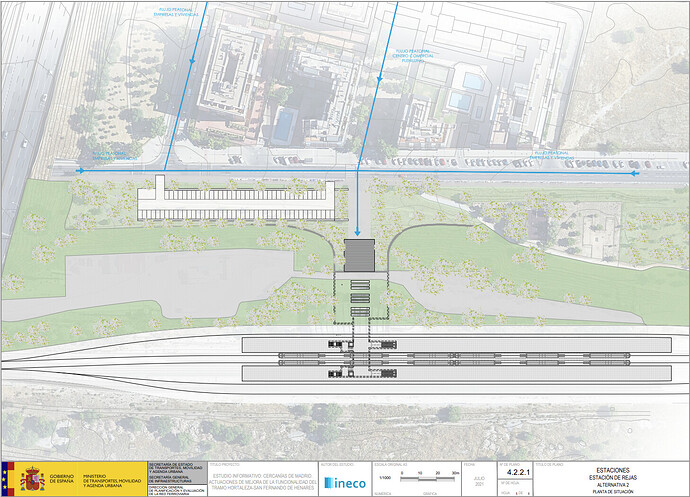690x497 pixels.
Task: Select the "GOBIERNO DE ESPAÑA" text
Action: (x=62, y=479)
